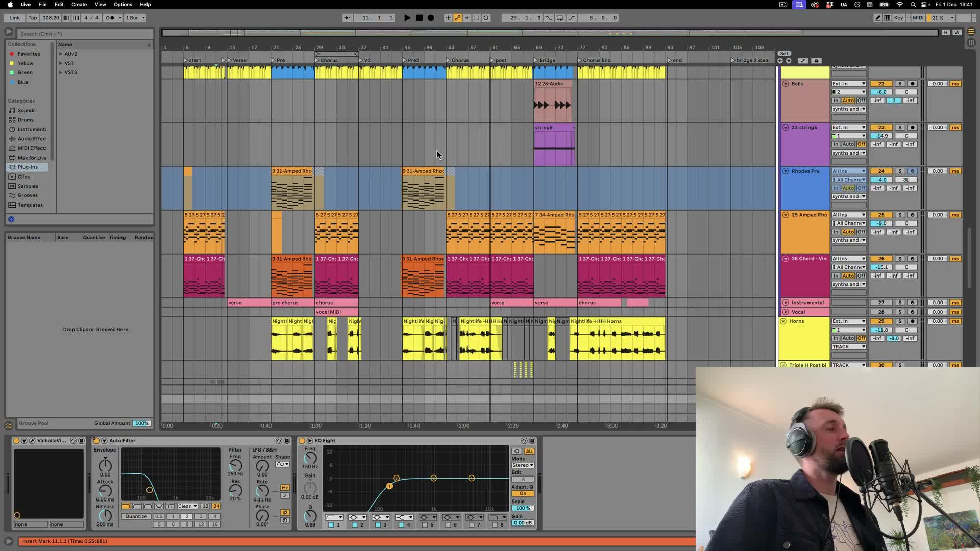
Task: Jump to next locator arrow
Action: pos(789,61)
